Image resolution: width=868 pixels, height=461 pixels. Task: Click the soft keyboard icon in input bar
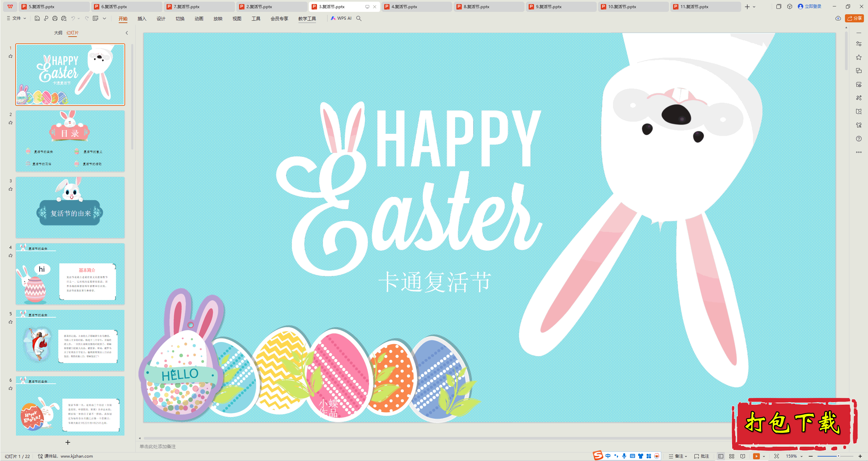tap(632, 456)
